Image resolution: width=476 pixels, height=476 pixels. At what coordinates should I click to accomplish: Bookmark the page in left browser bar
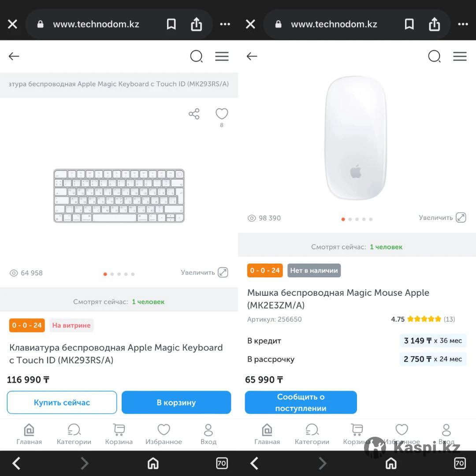pos(171,24)
